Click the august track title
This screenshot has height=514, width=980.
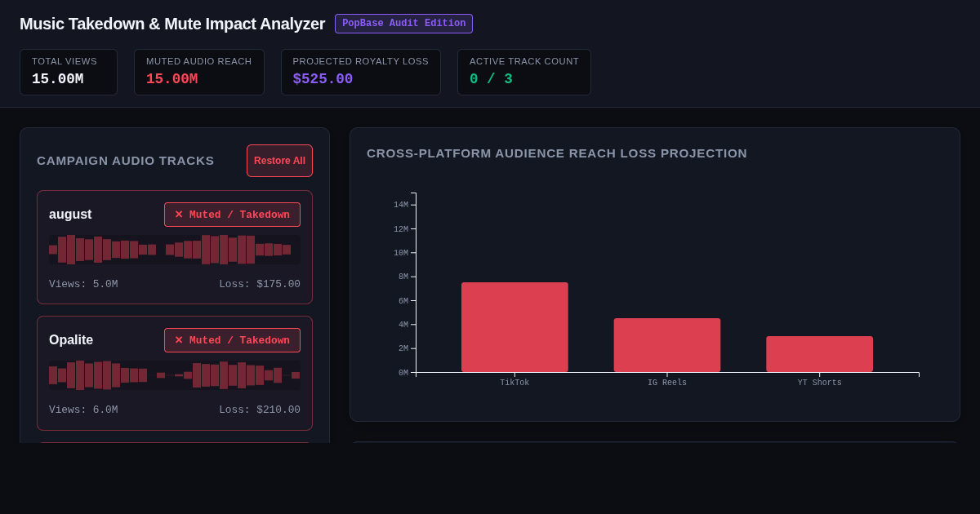click(70, 215)
